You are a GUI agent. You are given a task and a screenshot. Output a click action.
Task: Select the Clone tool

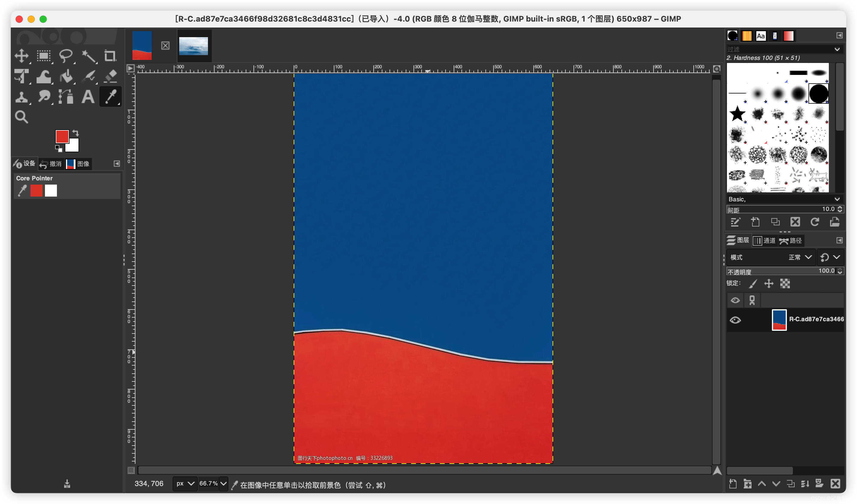tap(22, 97)
